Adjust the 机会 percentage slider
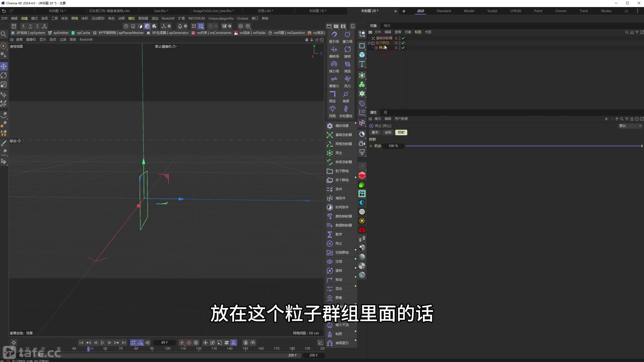Image resolution: width=644 pixels, height=362 pixels. 524,146
